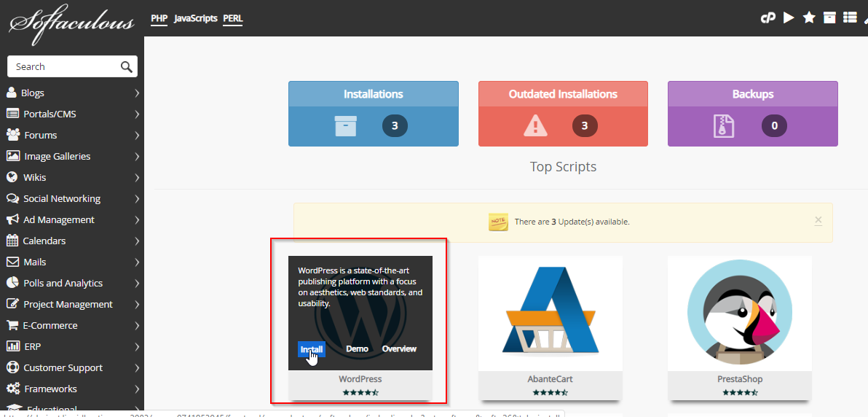Click the Outdated Installations count badge 3
This screenshot has width=868, height=417.
(x=585, y=126)
